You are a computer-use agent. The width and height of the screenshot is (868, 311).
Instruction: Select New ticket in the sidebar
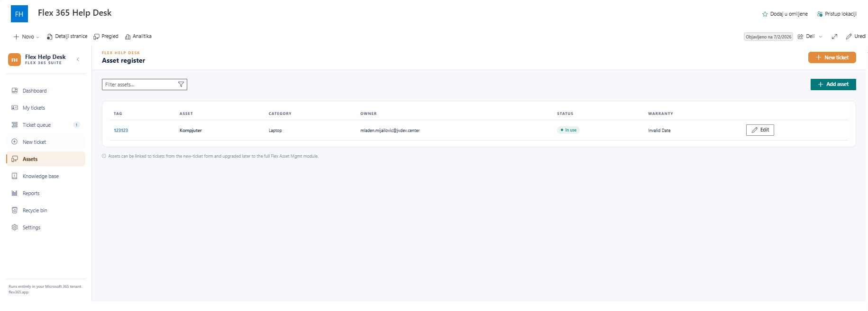pyautogui.click(x=46, y=142)
